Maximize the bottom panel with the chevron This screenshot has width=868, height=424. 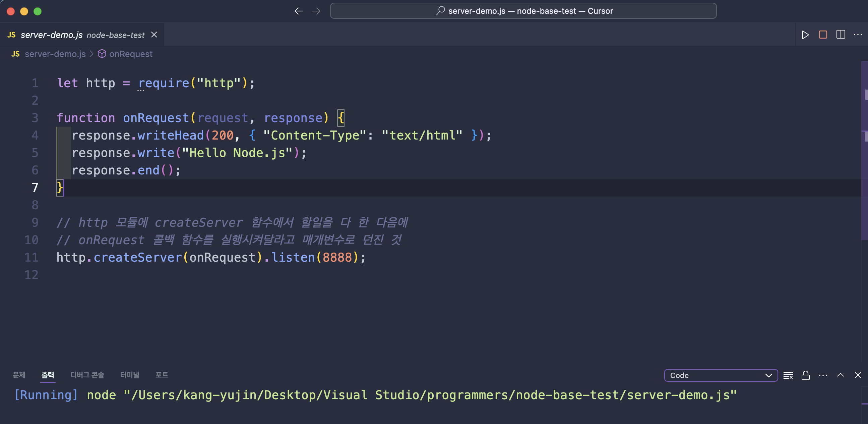coord(841,375)
